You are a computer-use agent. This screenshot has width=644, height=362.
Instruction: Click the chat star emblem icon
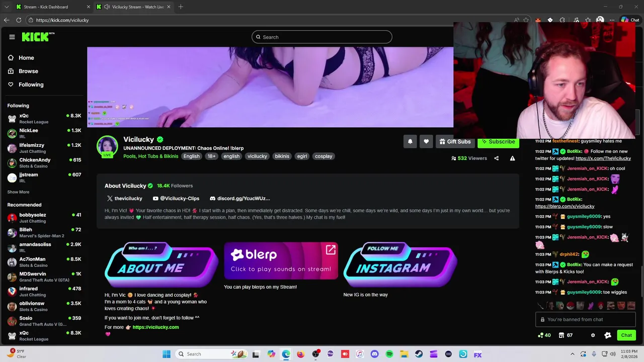coord(607,335)
